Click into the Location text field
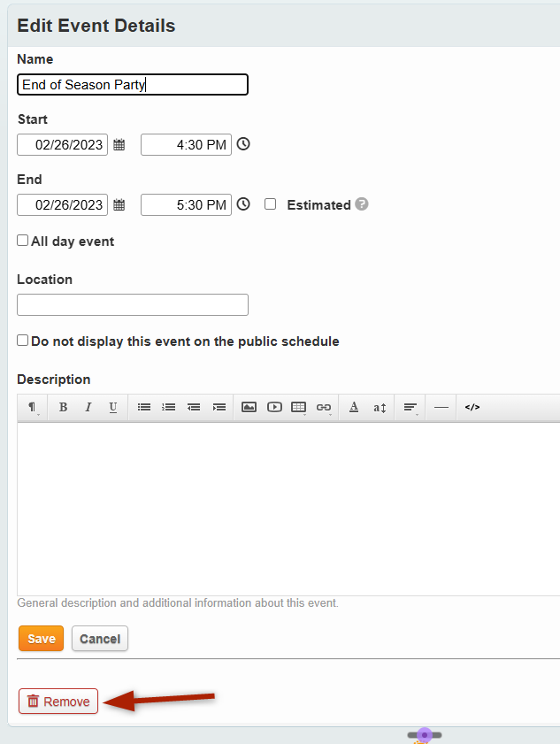 (133, 305)
